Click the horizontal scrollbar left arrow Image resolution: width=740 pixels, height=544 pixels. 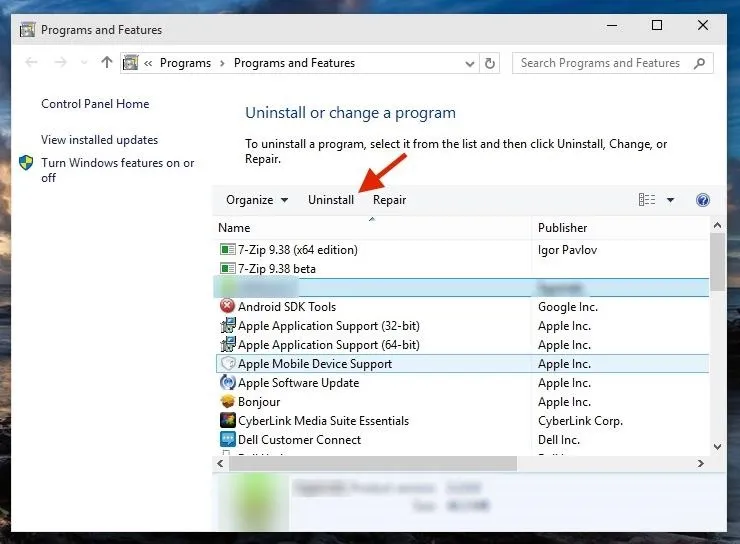[x=220, y=464]
